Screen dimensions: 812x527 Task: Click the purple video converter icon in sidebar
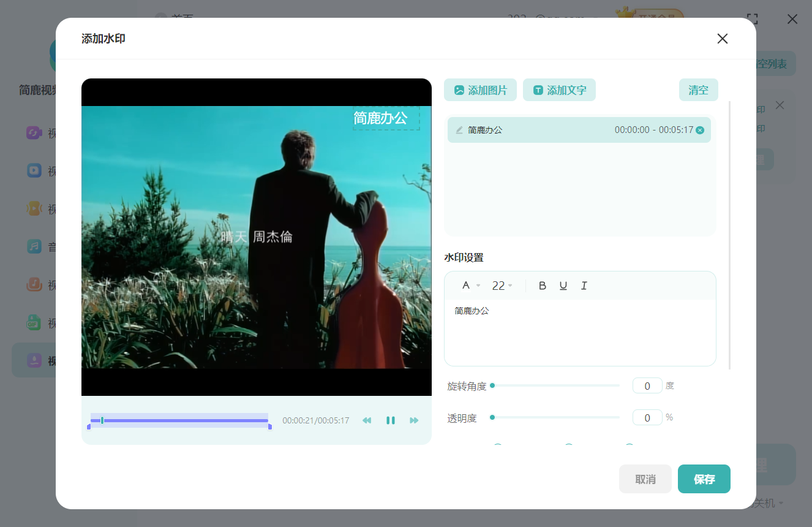pyautogui.click(x=34, y=132)
